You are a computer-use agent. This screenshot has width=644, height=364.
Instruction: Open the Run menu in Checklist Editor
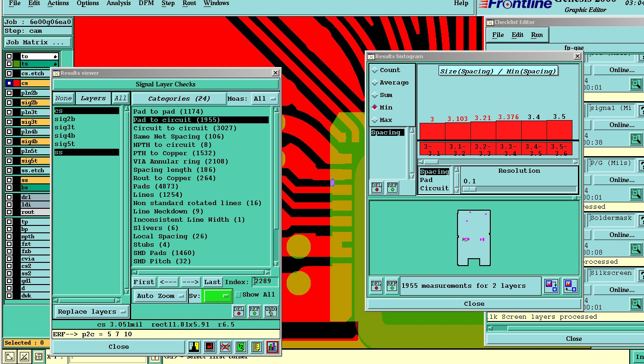point(537,35)
